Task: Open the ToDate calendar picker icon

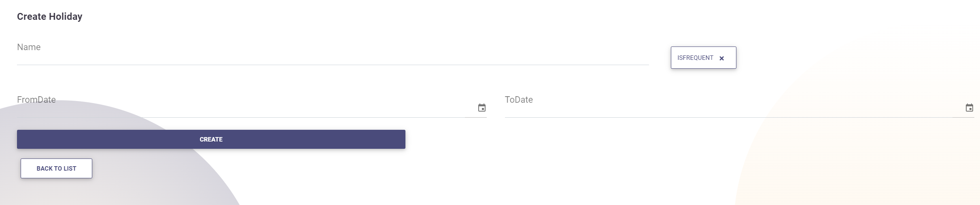Action: (x=969, y=108)
